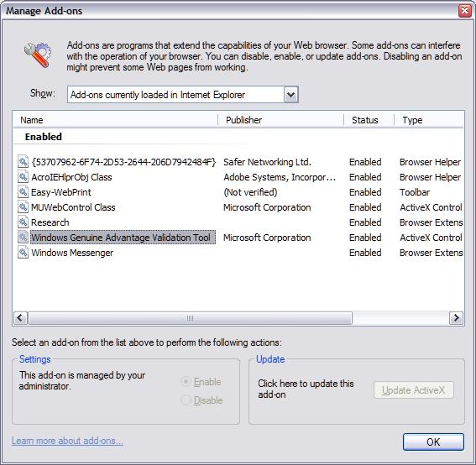Viewport: 476px width, 465px height.
Task: Click Safer Networking Ltd. publisher cell
Action: point(267,162)
